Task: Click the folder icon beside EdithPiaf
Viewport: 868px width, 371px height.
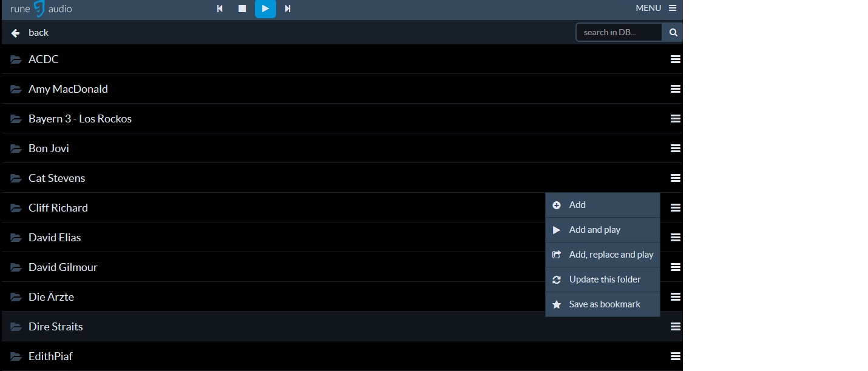Action: (16, 356)
